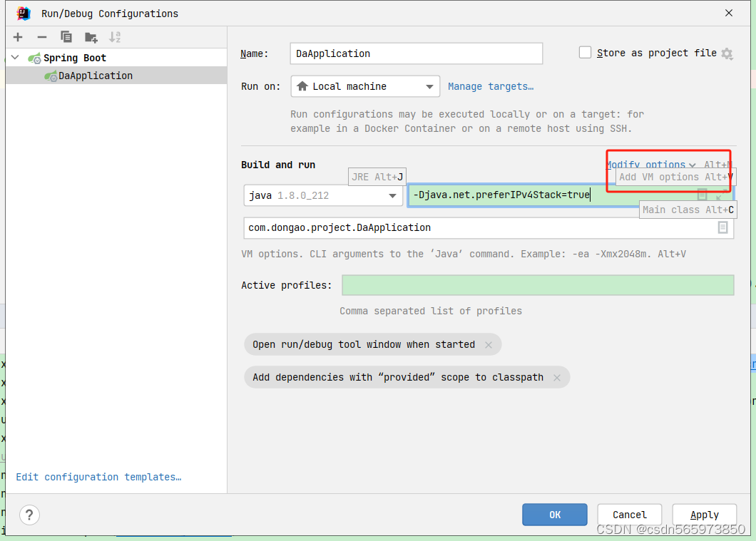Remove the DaApplication configuration
This screenshot has height=541, width=756.
coord(41,36)
